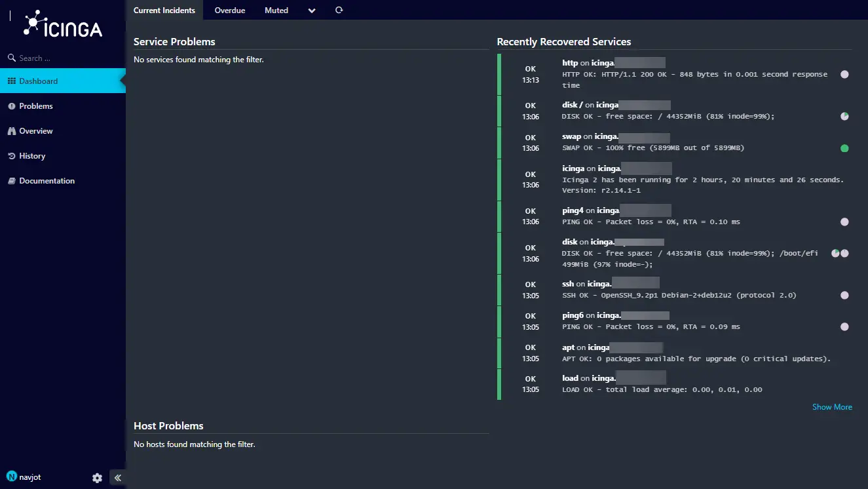Click the Search input field

(63, 58)
